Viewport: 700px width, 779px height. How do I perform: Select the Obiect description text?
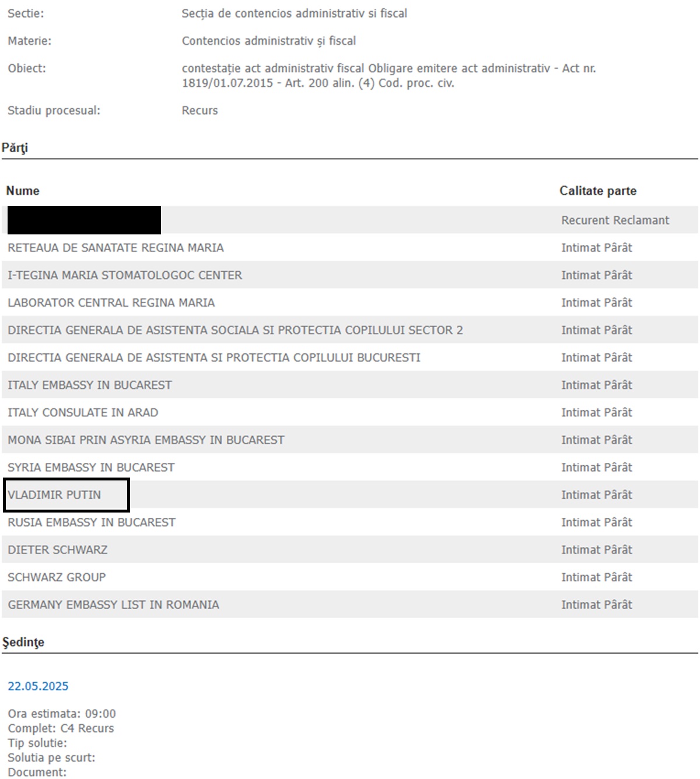389,75
